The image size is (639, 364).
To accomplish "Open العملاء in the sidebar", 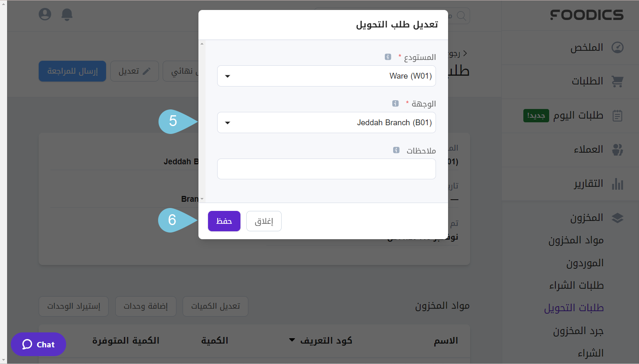I will (x=588, y=149).
